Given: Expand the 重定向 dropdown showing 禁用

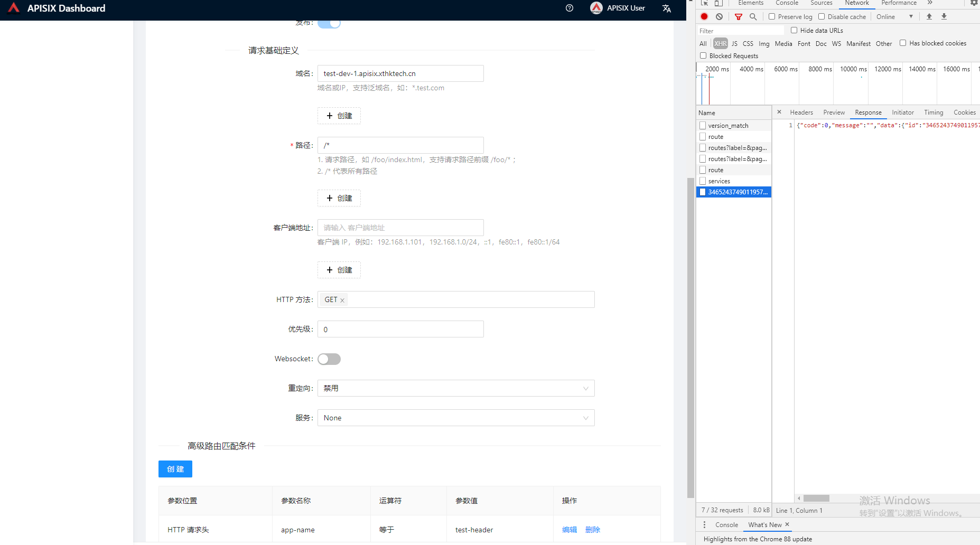Looking at the screenshot, I should tap(456, 388).
